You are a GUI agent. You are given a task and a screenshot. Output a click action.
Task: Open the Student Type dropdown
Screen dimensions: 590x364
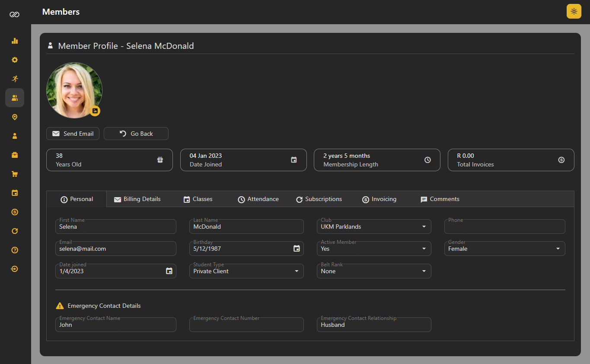pos(246,271)
